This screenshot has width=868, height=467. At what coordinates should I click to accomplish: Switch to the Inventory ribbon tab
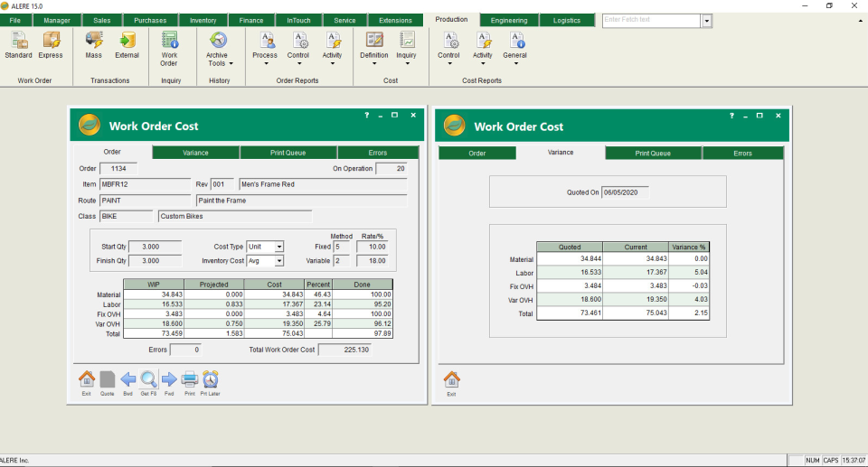pyautogui.click(x=203, y=20)
